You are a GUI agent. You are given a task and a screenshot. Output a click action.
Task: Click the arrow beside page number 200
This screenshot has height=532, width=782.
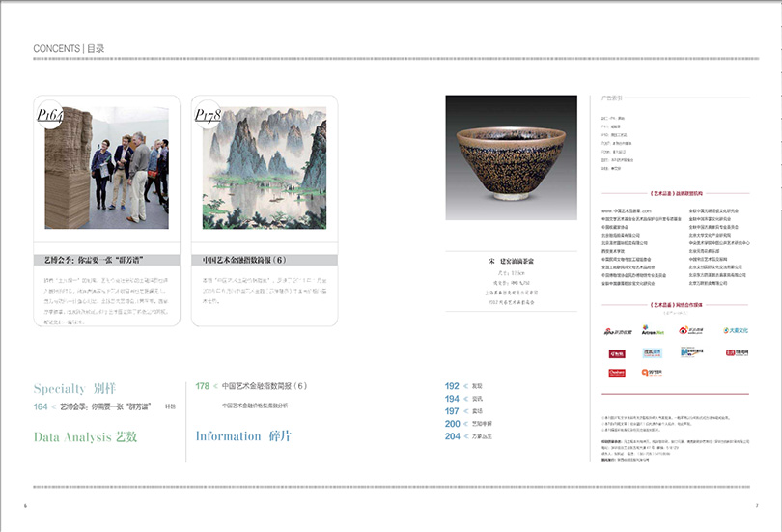tap(465, 424)
